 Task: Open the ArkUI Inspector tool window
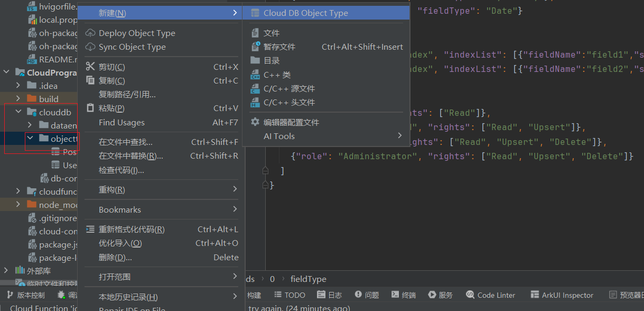(562, 295)
